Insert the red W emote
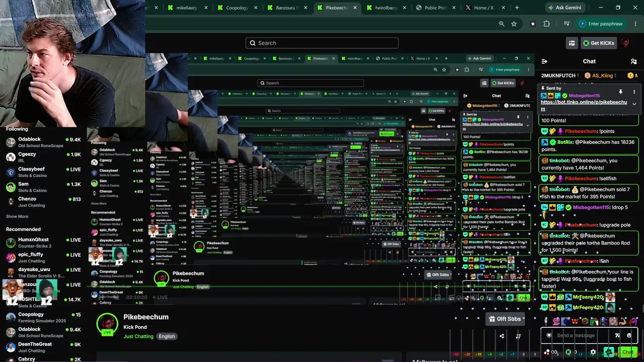 (x=574, y=321)
